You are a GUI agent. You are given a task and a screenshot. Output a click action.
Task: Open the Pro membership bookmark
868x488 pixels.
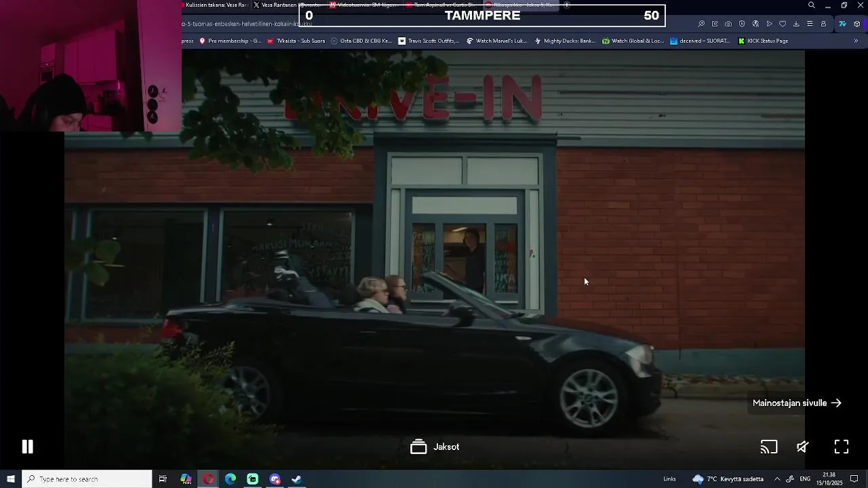coord(230,41)
